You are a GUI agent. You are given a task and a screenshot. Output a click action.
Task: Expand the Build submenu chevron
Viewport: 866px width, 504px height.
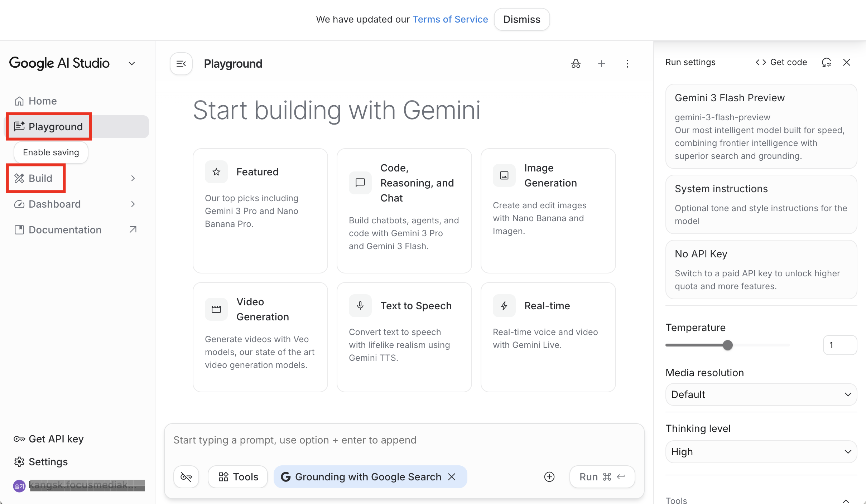pos(133,178)
